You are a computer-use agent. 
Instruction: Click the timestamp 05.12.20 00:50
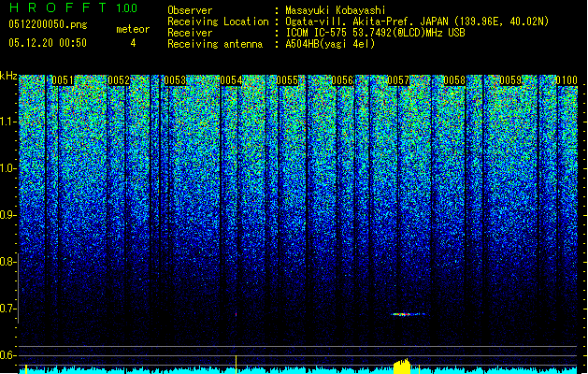point(48,43)
